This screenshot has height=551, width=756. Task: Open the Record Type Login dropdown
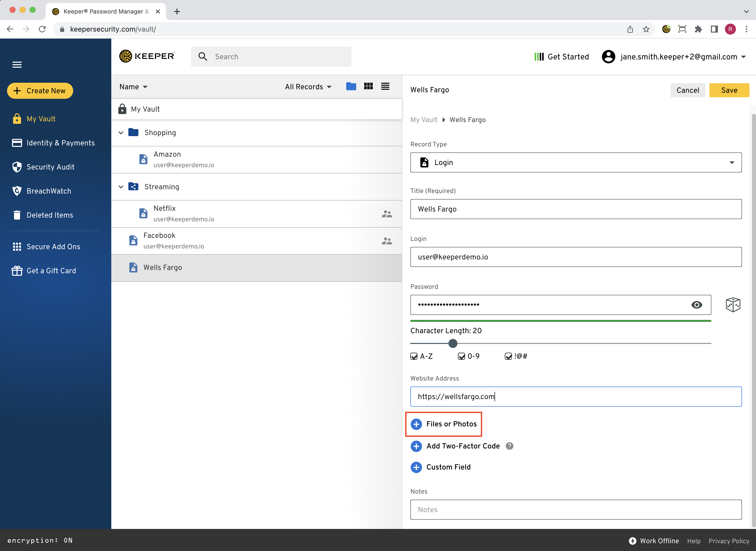pos(576,162)
